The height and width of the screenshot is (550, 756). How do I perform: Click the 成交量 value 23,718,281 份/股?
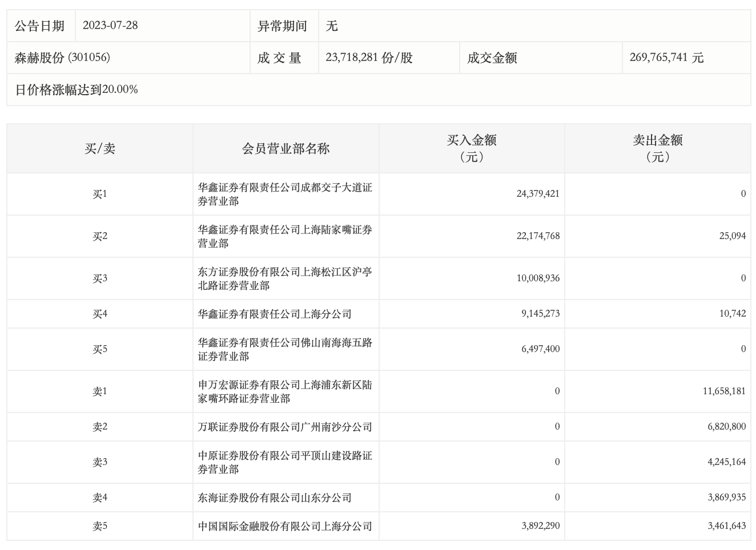click(x=369, y=58)
